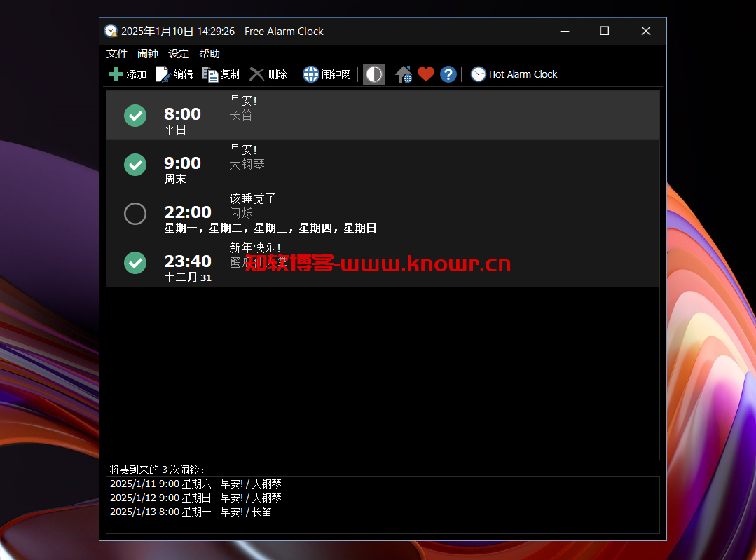Viewport: 756px width, 560px height.
Task: Click the 长笛 sound name in the 8:00 row
Action: point(240,115)
